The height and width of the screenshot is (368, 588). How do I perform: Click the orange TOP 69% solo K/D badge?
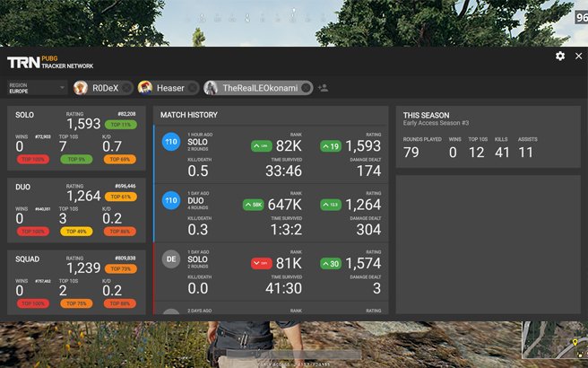[119, 159]
